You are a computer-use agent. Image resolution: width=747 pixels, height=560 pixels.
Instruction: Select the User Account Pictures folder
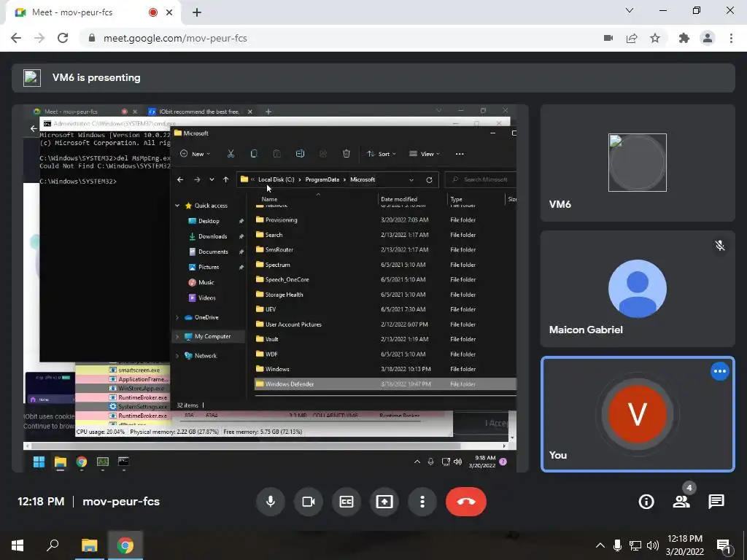(x=385, y=324)
